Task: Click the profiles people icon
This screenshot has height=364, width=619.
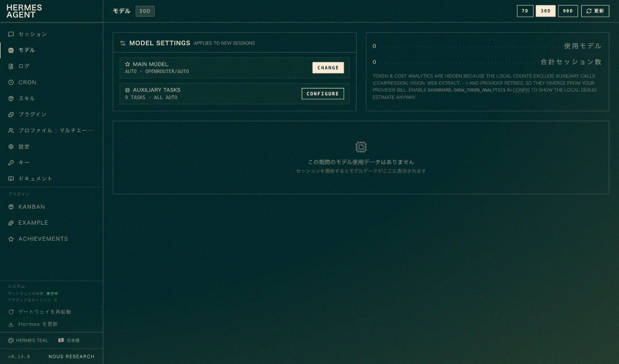Action: pyautogui.click(x=11, y=130)
